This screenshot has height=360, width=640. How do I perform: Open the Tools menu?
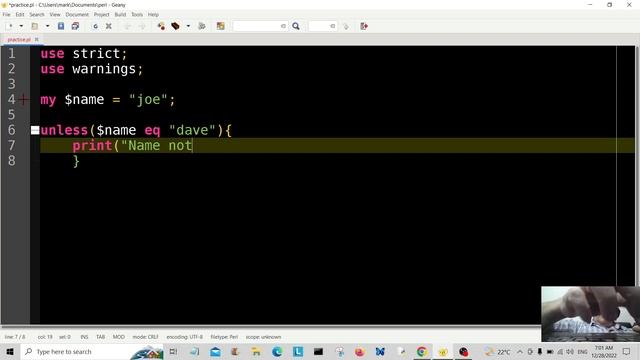(x=137, y=14)
